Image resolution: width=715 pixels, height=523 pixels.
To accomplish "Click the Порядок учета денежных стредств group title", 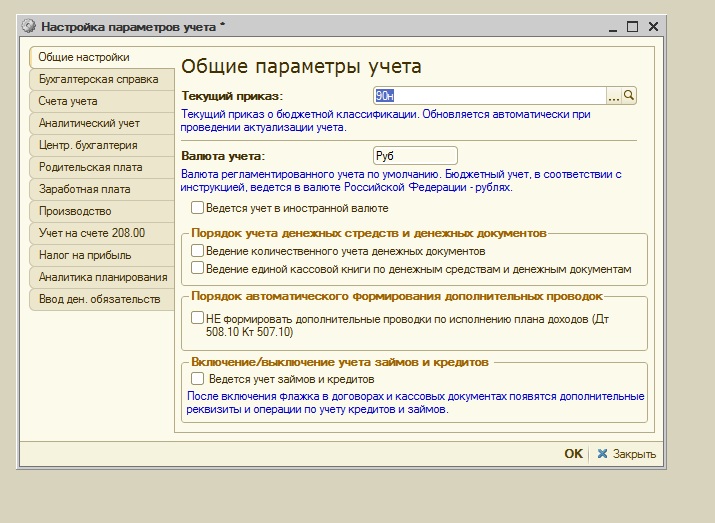I will 368,233.
